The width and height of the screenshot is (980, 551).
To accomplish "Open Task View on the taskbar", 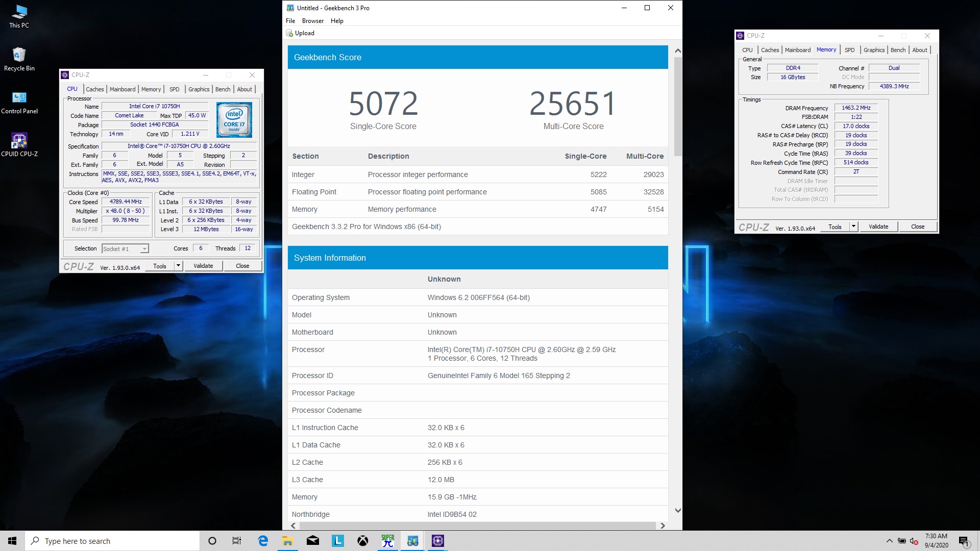I will pyautogui.click(x=237, y=541).
